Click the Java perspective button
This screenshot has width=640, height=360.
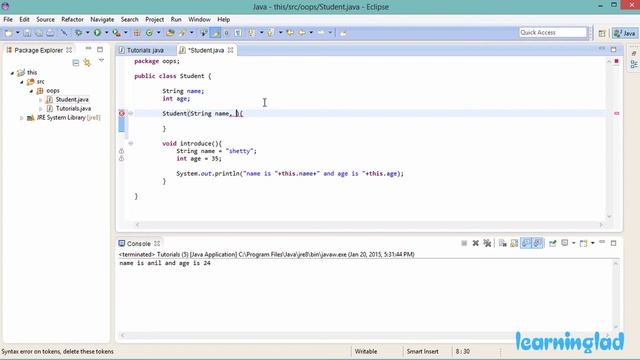(x=624, y=33)
